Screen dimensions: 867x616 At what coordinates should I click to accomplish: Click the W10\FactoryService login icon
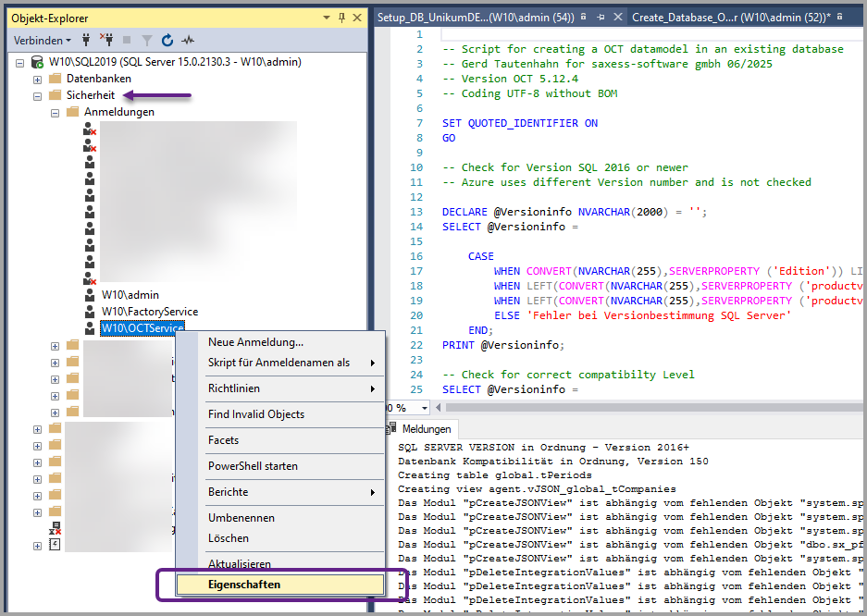[89, 312]
